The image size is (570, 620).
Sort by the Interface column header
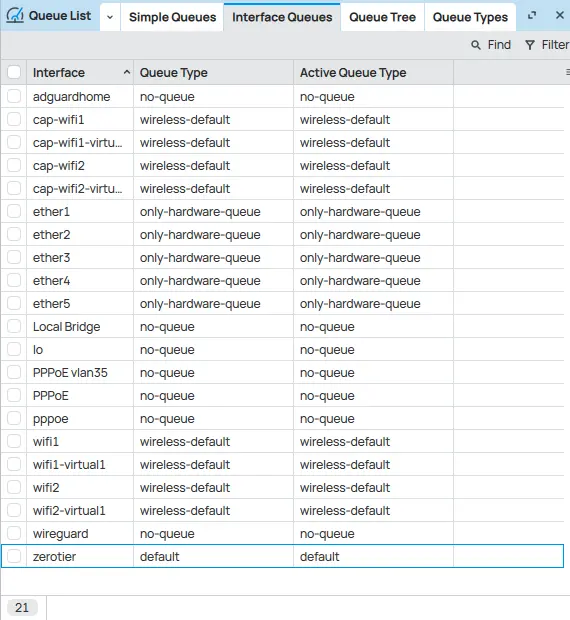pos(80,72)
